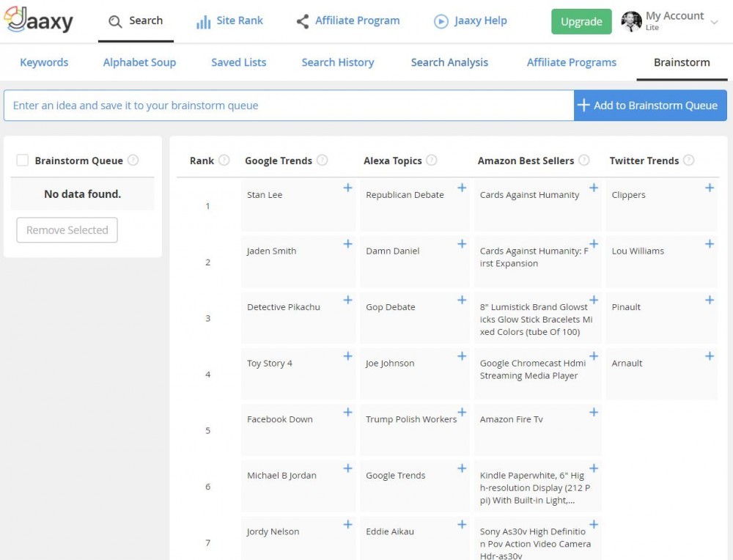
Task: Add Amazon Fire Tv to queue
Action: 594,412
